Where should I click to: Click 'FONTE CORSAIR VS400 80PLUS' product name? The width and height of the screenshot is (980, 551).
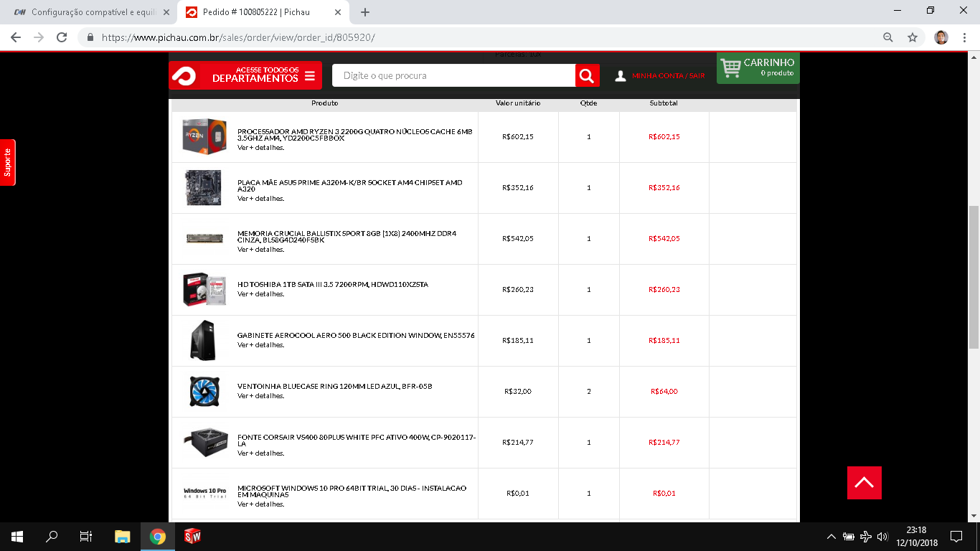click(357, 441)
